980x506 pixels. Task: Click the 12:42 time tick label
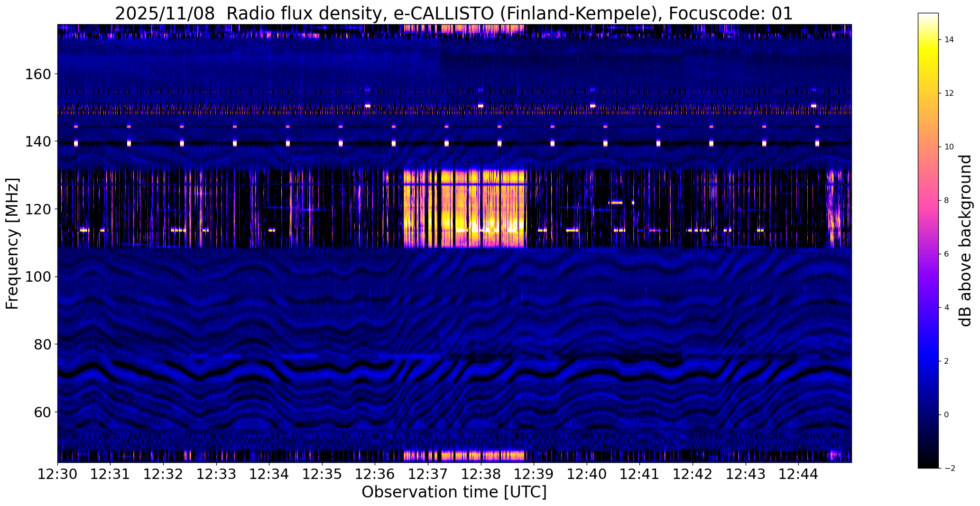pyautogui.click(x=693, y=474)
